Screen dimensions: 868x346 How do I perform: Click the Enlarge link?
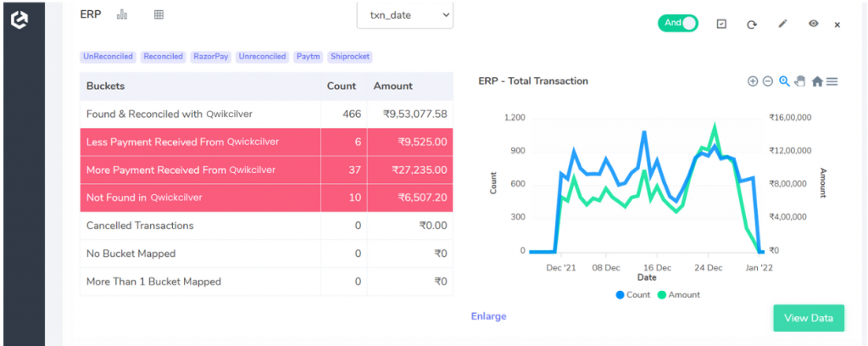tap(489, 316)
